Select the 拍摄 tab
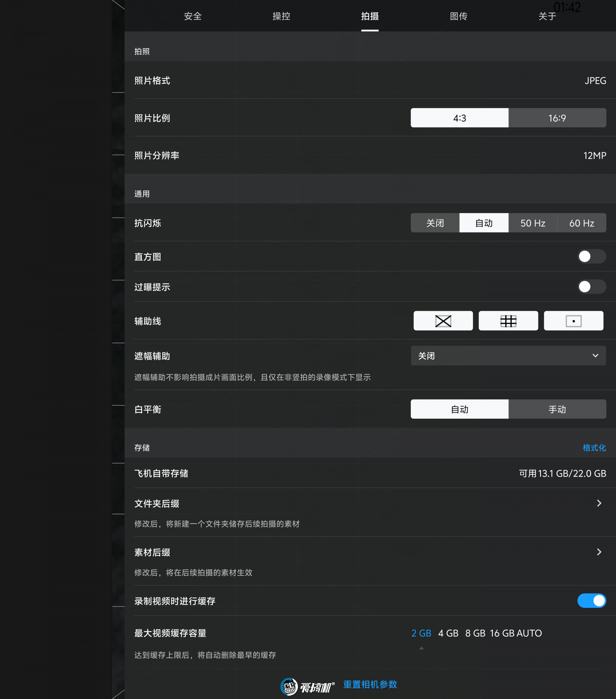The image size is (616, 699). (370, 16)
